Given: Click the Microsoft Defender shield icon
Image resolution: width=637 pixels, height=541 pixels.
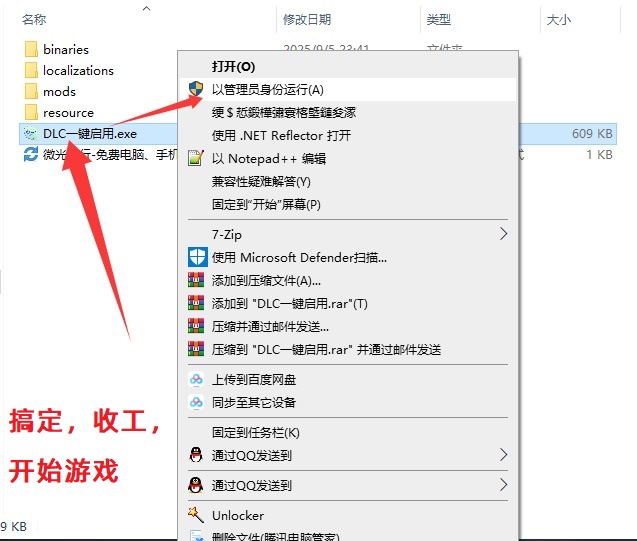Looking at the screenshot, I should click(197, 257).
